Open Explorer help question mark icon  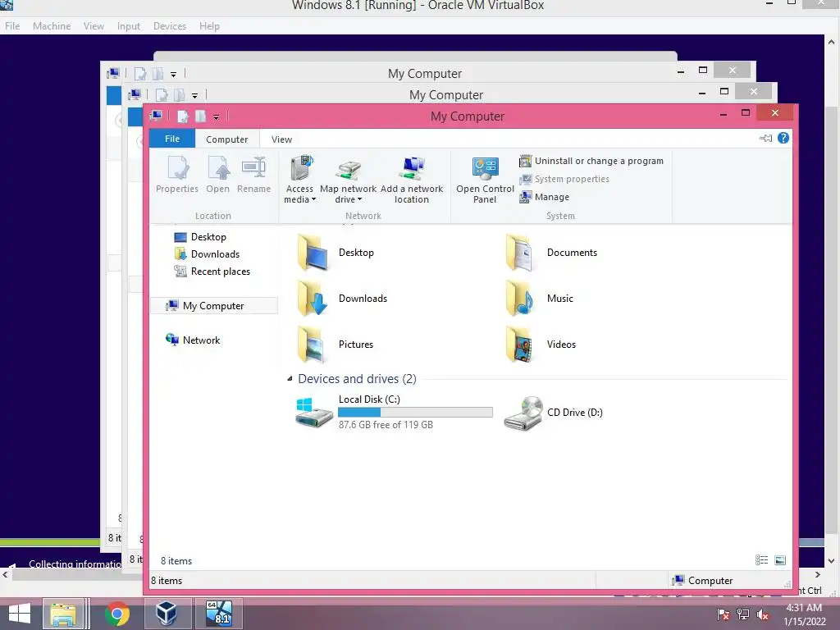[783, 138]
